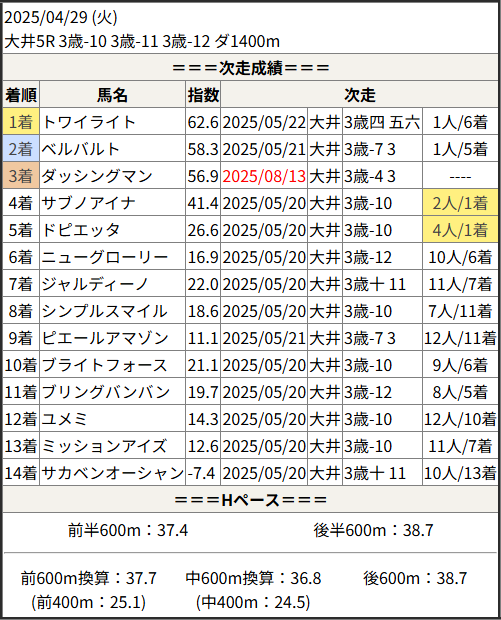The width and height of the screenshot is (501, 620).
Task: Open the red 2025/08/13 next-race date
Action: [x=264, y=176]
